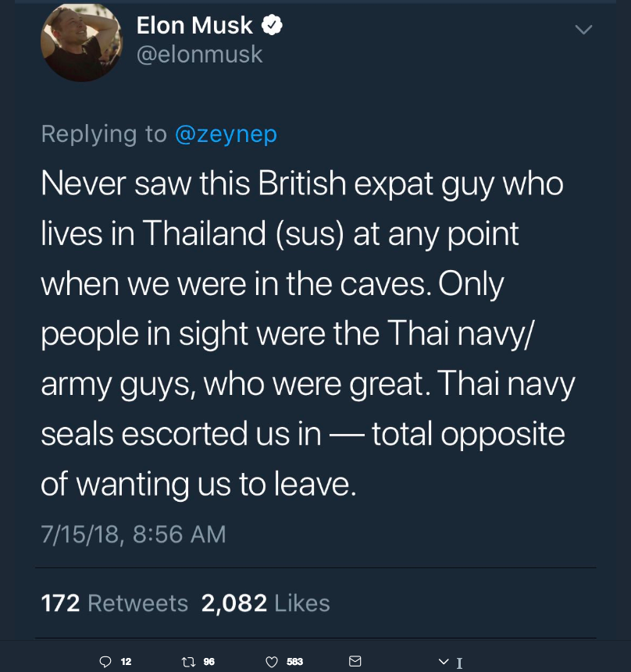
Task: Click the word "Thailand" in the tweet
Action: [204, 233]
